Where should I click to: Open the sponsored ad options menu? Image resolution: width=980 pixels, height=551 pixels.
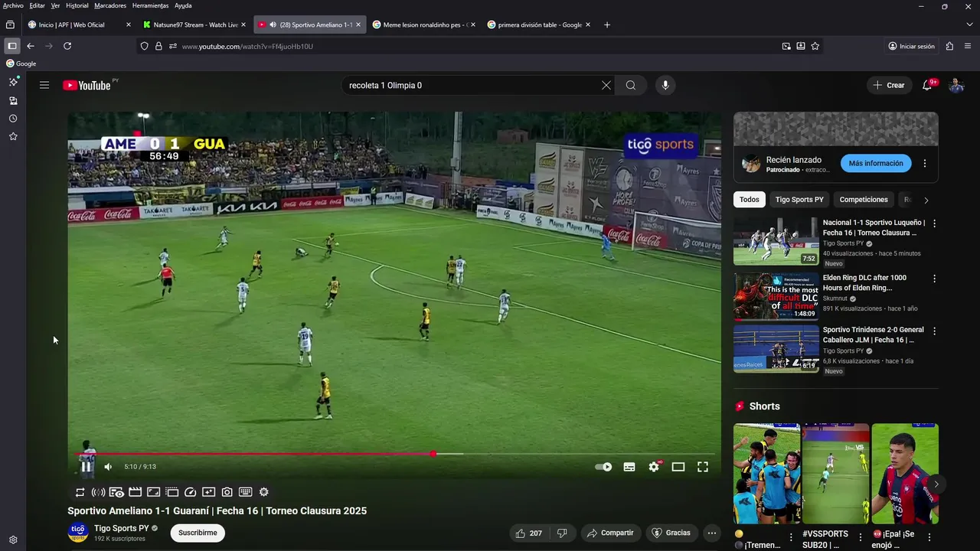coord(925,163)
